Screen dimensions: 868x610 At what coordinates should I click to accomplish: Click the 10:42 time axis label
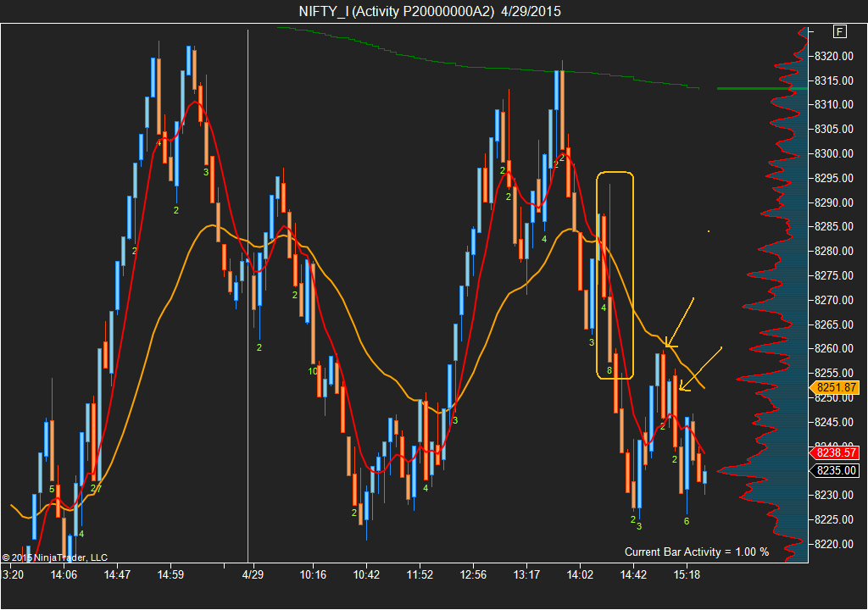pos(366,574)
